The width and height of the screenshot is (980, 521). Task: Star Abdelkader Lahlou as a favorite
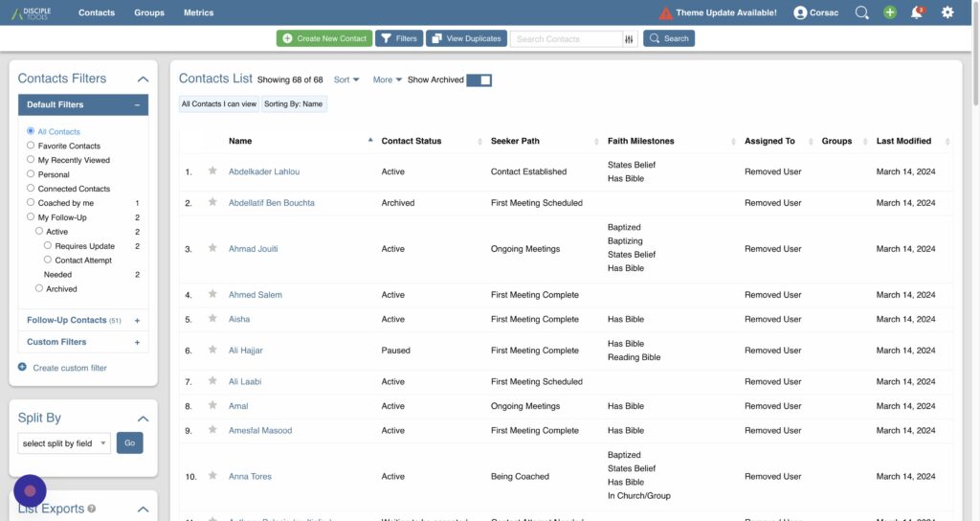212,171
